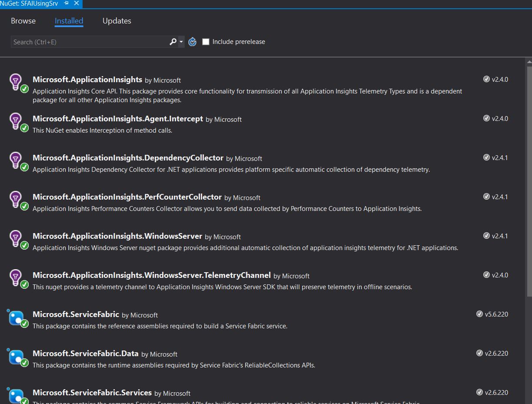Select the Microsoft.ServiceFabric.Services package title
Image resolution: width=532 pixels, height=404 pixels.
point(92,393)
